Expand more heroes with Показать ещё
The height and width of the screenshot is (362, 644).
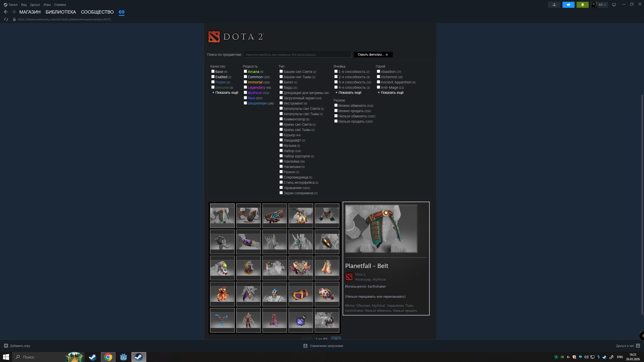tap(390, 93)
